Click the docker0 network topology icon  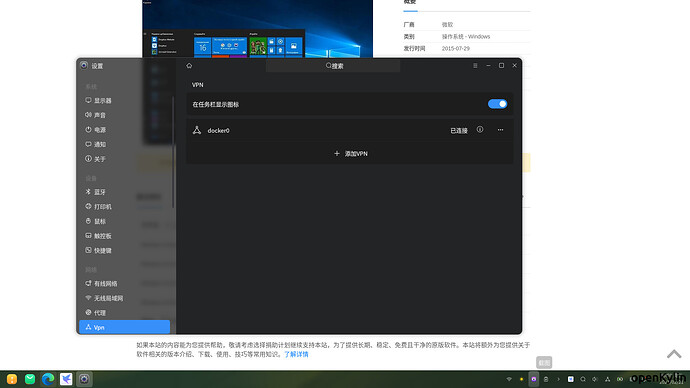[197, 130]
